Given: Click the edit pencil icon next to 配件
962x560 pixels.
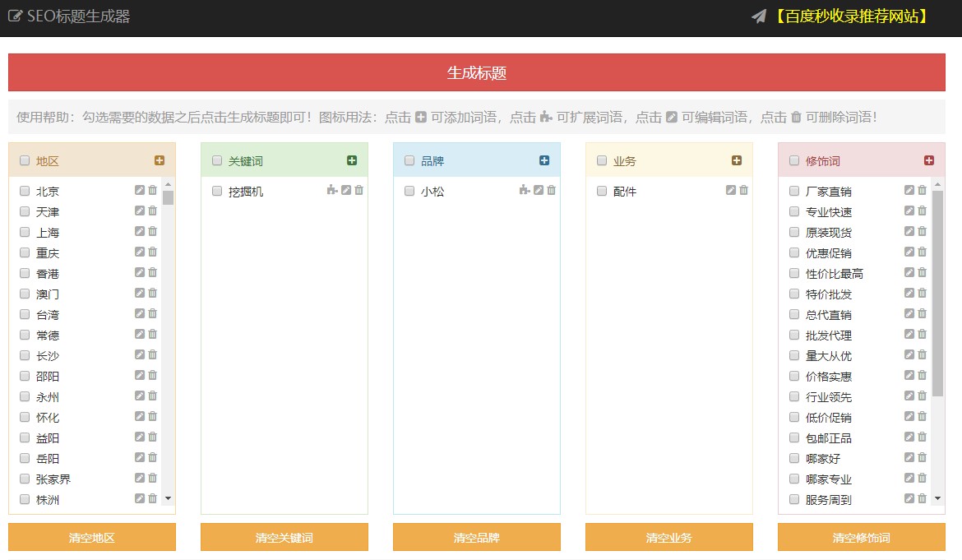Looking at the screenshot, I should pyautogui.click(x=730, y=190).
